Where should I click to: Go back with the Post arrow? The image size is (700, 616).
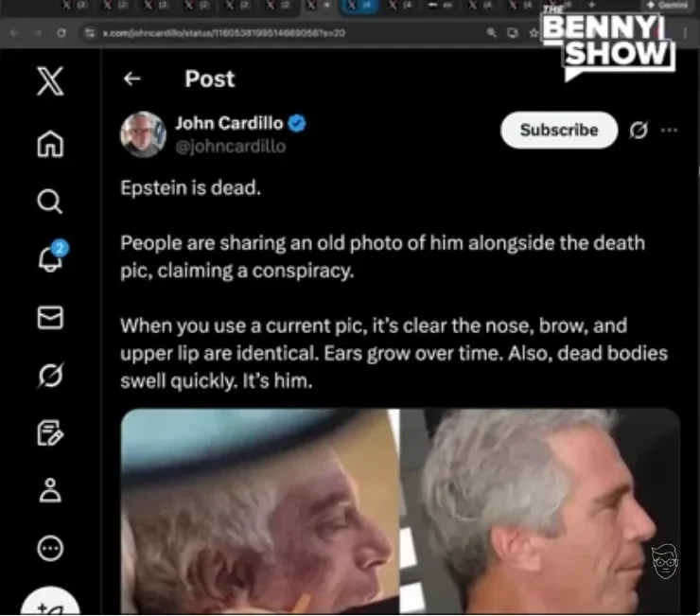[131, 79]
